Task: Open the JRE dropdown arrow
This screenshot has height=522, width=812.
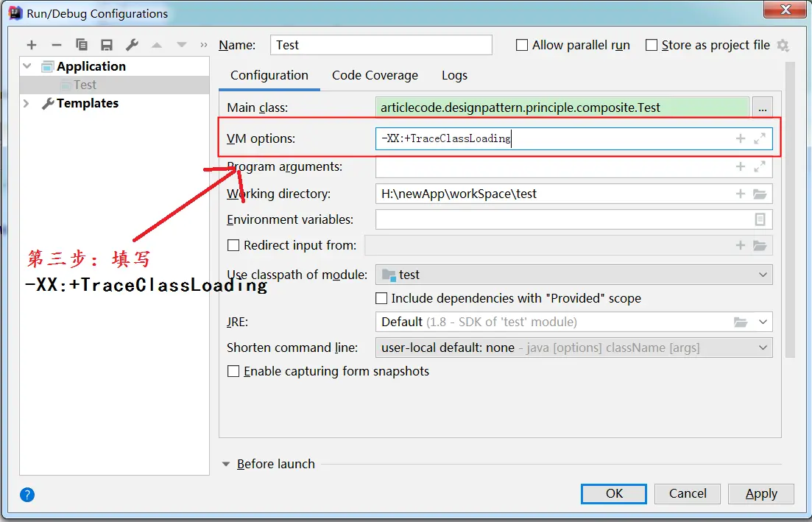Action: pos(763,322)
